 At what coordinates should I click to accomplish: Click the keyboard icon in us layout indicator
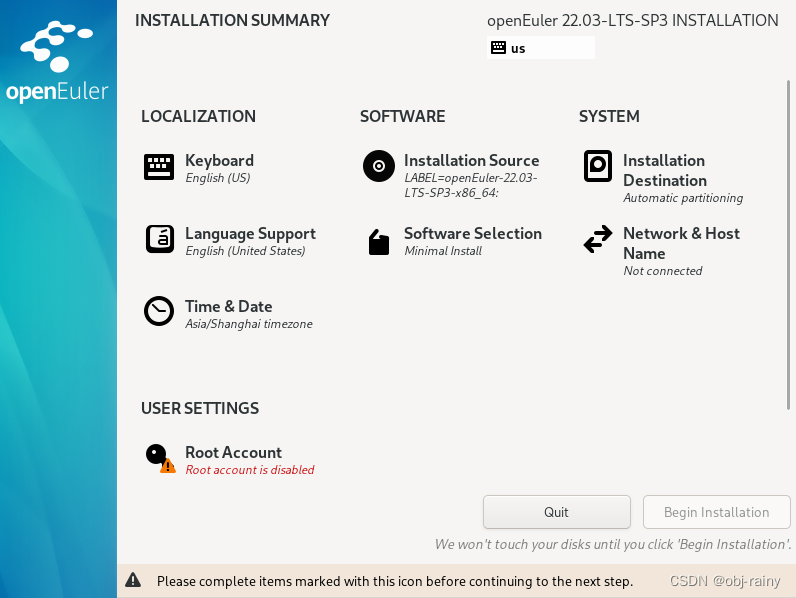tap(499, 48)
